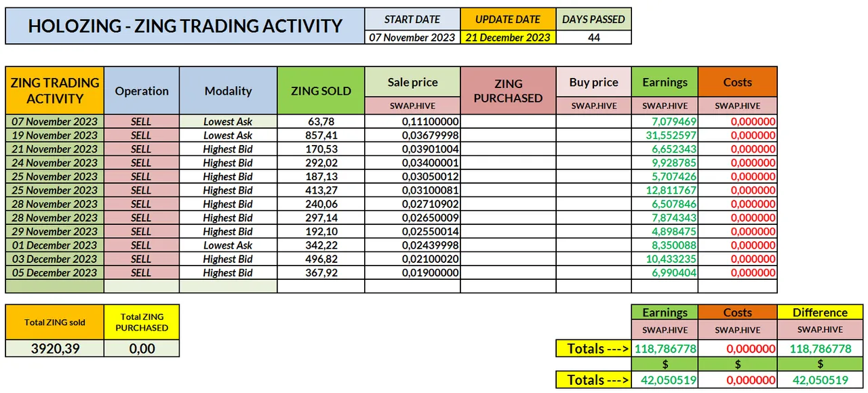
Task: Select the UPDATE DATE header cell
Action: [508, 19]
